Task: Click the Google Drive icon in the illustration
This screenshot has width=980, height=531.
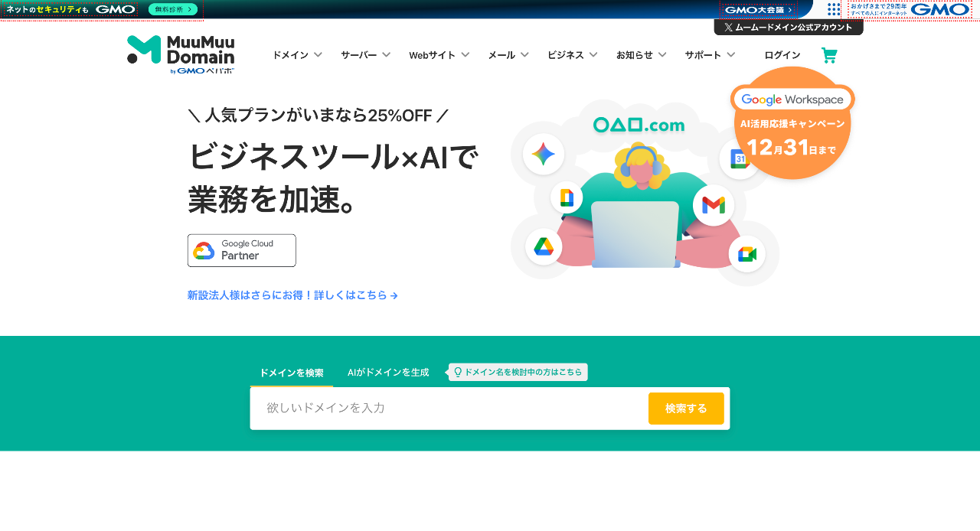Action: coord(544,246)
